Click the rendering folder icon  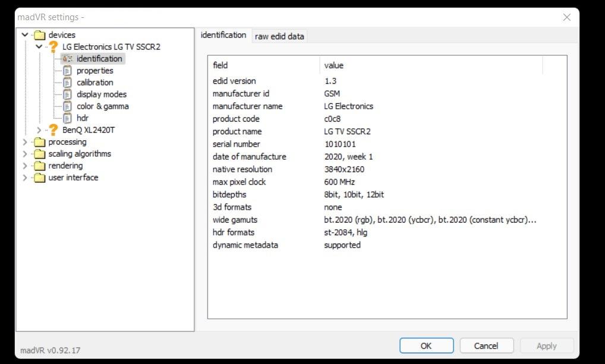pyautogui.click(x=40, y=166)
